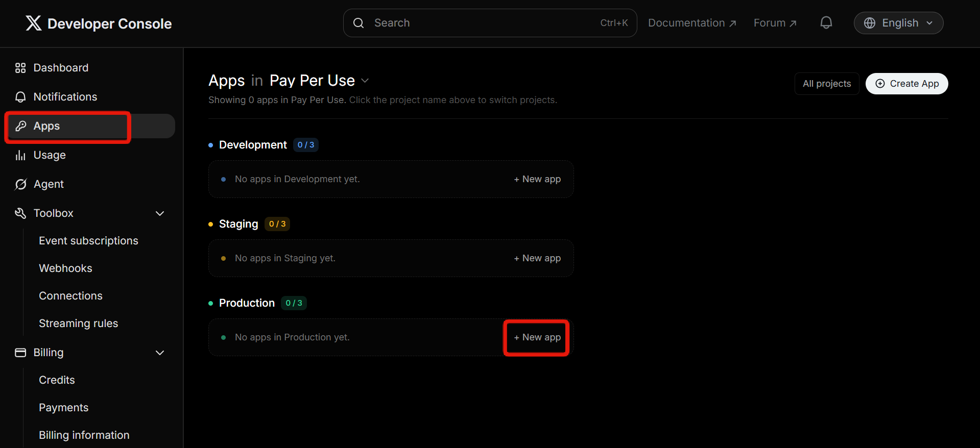The width and height of the screenshot is (980, 448).
Task: Click "No apps in Production yet." text
Action: click(x=292, y=337)
